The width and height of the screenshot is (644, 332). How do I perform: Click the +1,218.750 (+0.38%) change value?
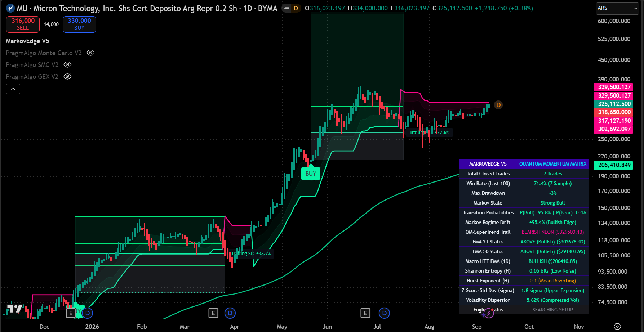pyautogui.click(x=504, y=8)
